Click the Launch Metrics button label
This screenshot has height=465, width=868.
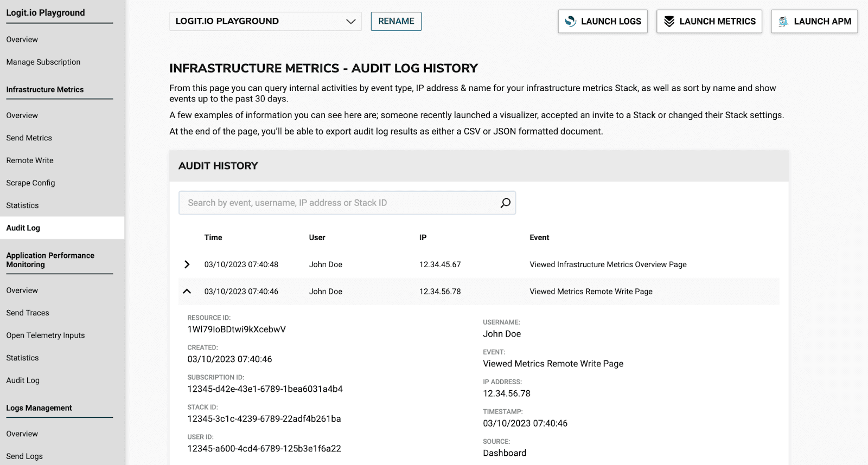click(717, 21)
